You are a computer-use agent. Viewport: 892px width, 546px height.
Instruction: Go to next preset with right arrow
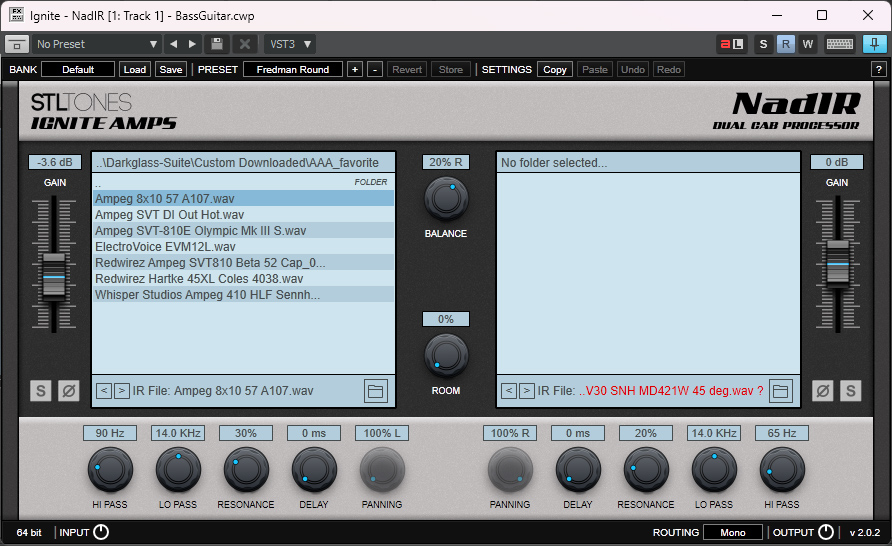[x=192, y=44]
